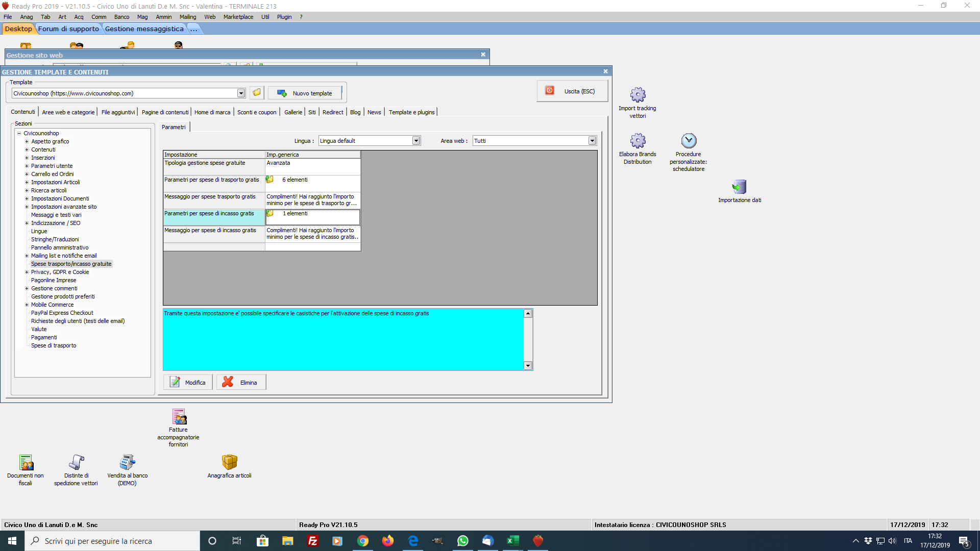The width and height of the screenshot is (980, 551).
Task: Select Tipologia gestione spese gratuite row
Action: tap(262, 167)
